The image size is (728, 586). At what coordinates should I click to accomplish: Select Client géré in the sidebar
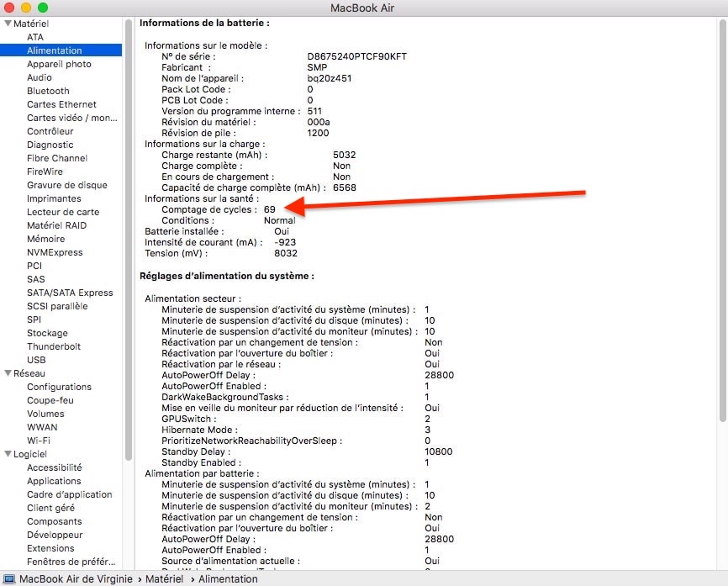[50, 509]
